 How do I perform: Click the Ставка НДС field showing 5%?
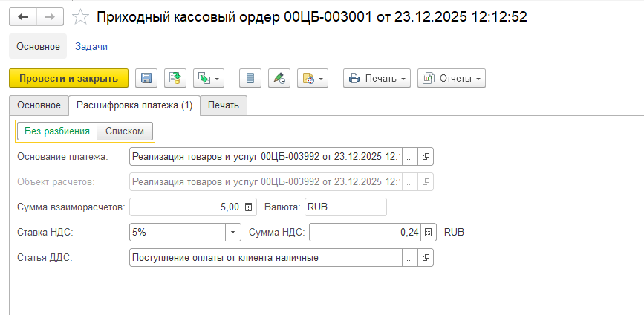coord(178,233)
